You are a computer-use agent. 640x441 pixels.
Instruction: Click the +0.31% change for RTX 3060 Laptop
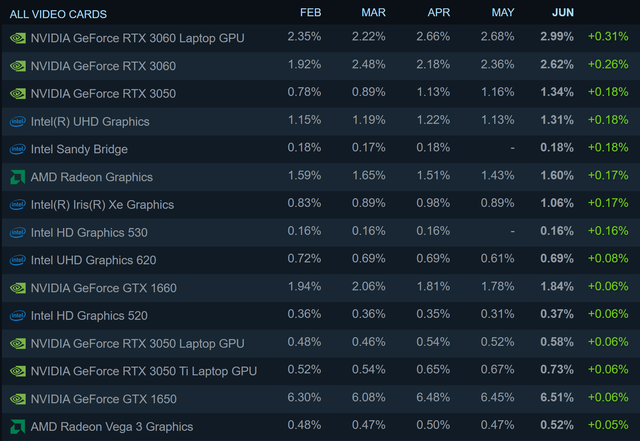pyautogui.click(x=608, y=37)
